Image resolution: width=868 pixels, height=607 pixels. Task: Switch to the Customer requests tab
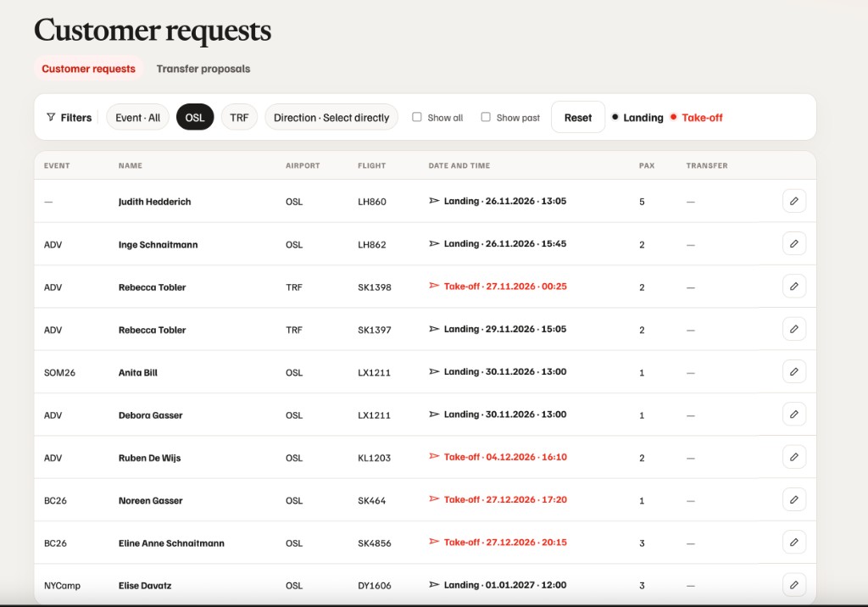coord(88,69)
